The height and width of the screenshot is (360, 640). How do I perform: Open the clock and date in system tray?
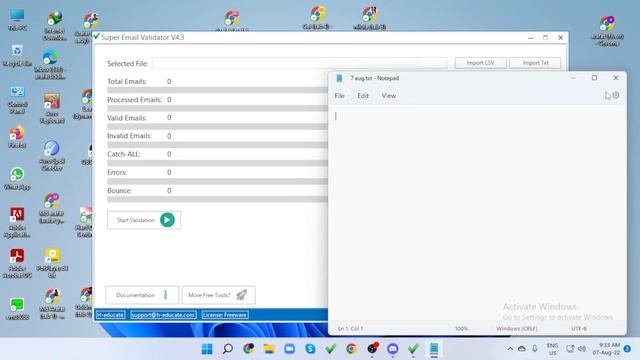607,349
